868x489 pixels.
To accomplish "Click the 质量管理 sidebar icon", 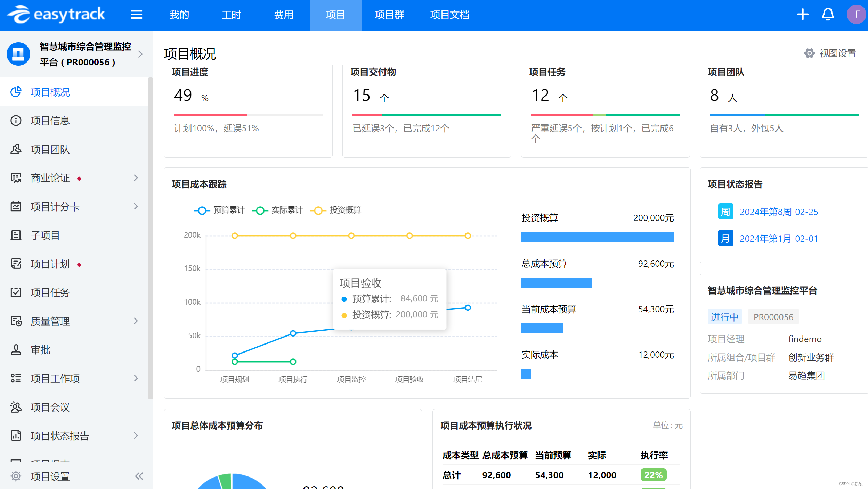I will 16,321.
